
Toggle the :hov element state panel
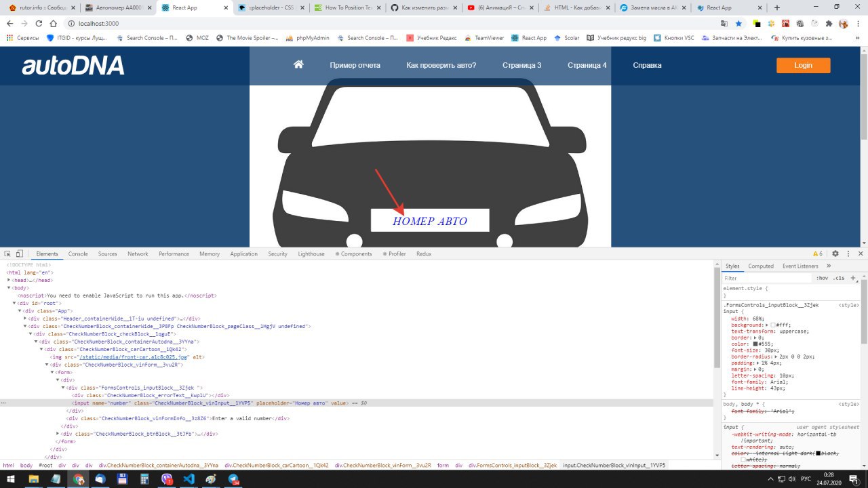(822, 278)
